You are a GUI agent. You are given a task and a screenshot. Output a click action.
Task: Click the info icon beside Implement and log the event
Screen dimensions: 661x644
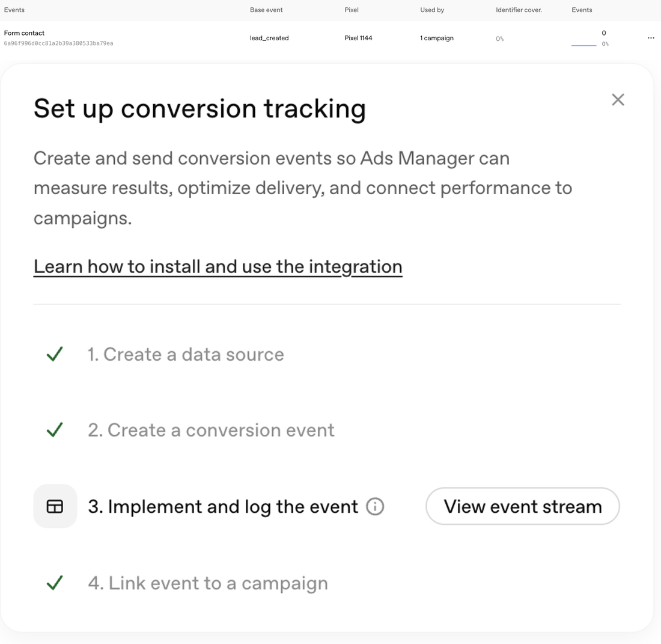375,506
